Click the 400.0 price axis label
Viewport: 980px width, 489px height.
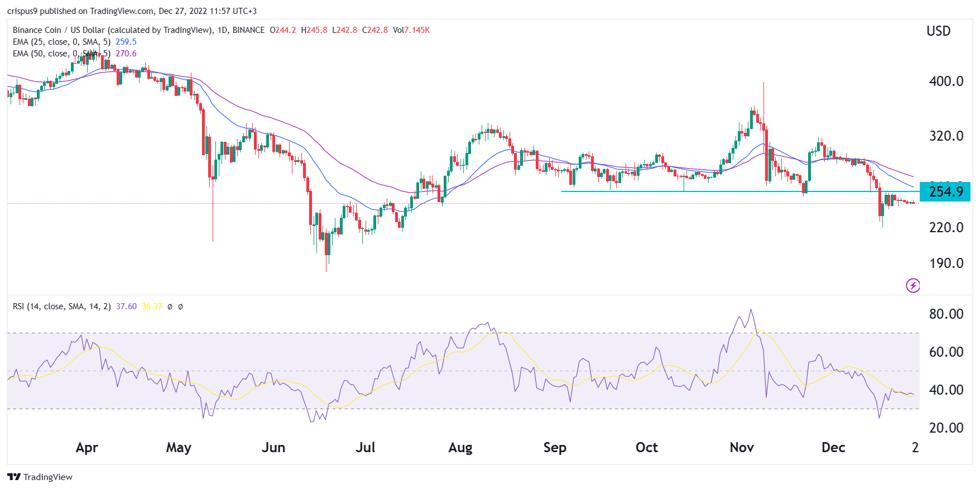pyautogui.click(x=946, y=81)
